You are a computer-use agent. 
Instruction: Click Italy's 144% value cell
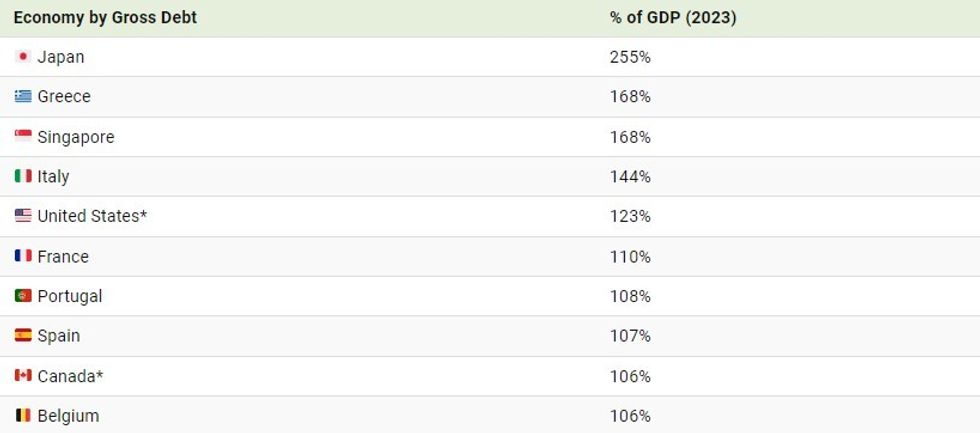click(x=630, y=177)
